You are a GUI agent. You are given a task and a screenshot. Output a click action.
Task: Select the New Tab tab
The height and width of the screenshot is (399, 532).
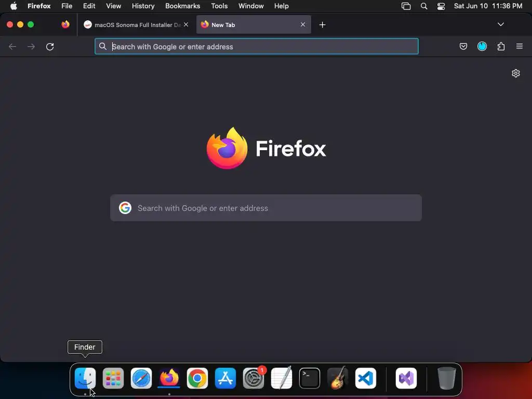254,25
